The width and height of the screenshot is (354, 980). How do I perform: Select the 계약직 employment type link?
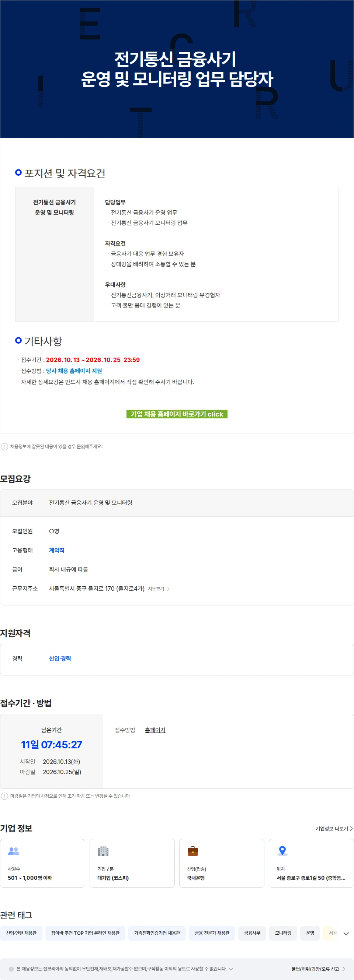pos(56,550)
